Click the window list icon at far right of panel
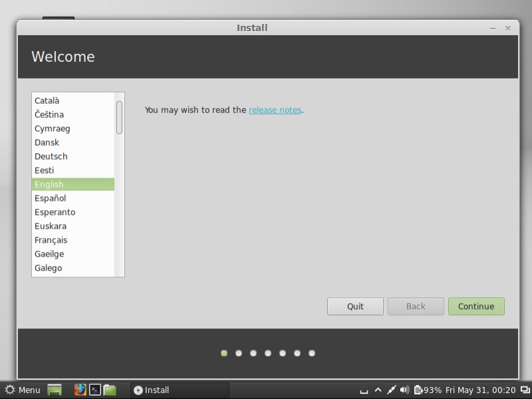The image size is (532, 399). coord(525,390)
